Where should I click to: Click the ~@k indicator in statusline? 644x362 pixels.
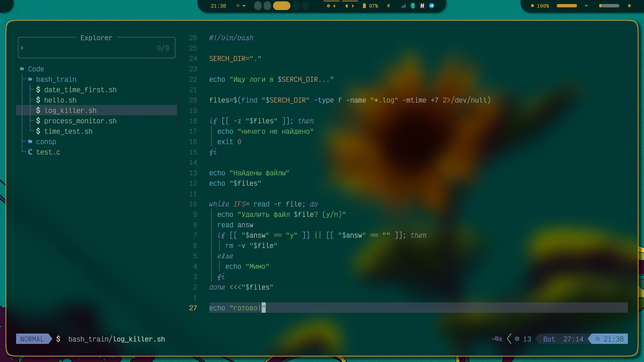tap(497, 339)
